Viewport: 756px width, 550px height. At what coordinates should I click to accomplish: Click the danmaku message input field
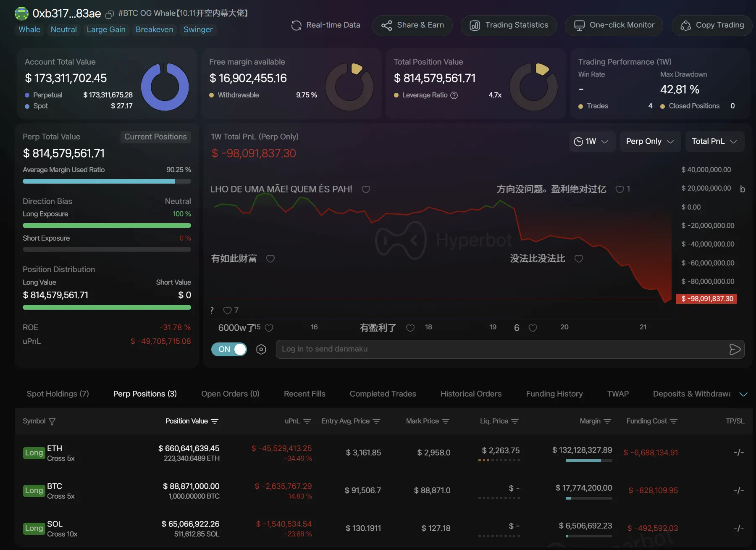pyautogui.click(x=500, y=349)
